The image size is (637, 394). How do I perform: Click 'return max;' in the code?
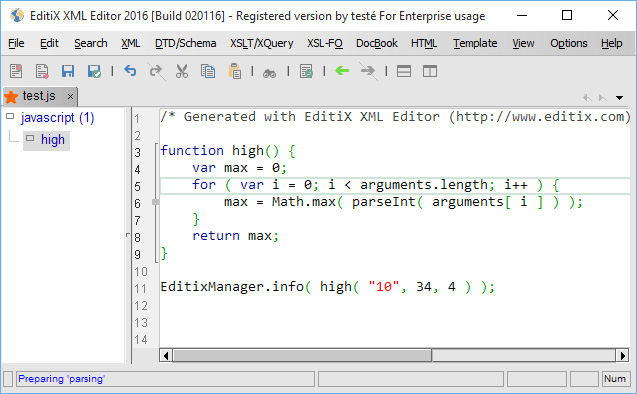[235, 236]
